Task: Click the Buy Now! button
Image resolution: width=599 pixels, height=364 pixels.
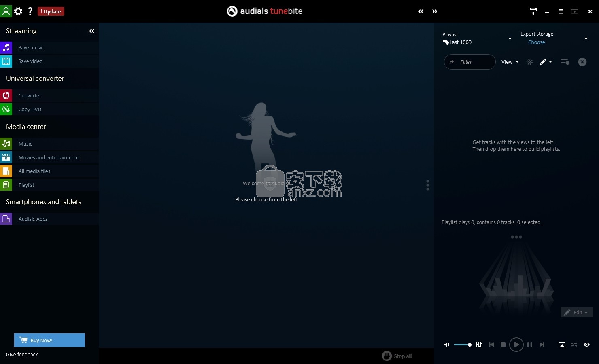Action: [x=49, y=340]
